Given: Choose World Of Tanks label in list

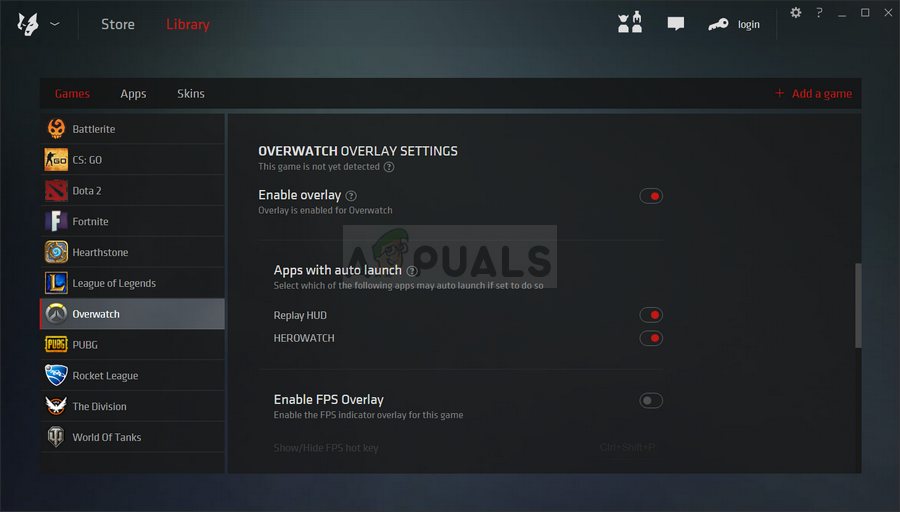Looking at the screenshot, I should coord(107,437).
